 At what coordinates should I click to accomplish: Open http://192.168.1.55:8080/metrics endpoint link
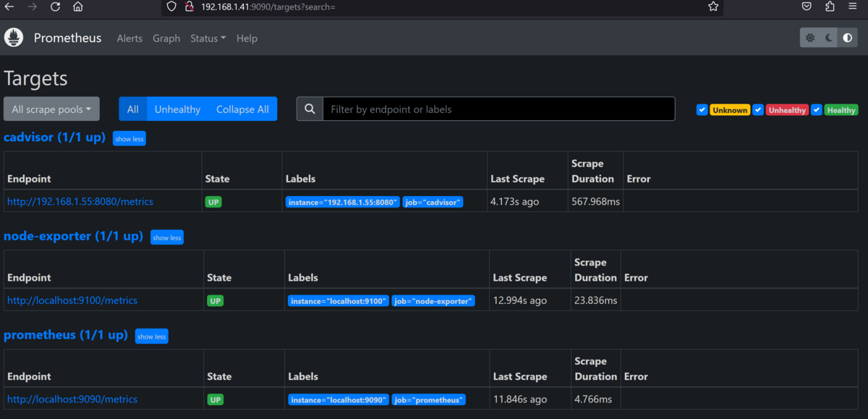[x=80, y=202]
